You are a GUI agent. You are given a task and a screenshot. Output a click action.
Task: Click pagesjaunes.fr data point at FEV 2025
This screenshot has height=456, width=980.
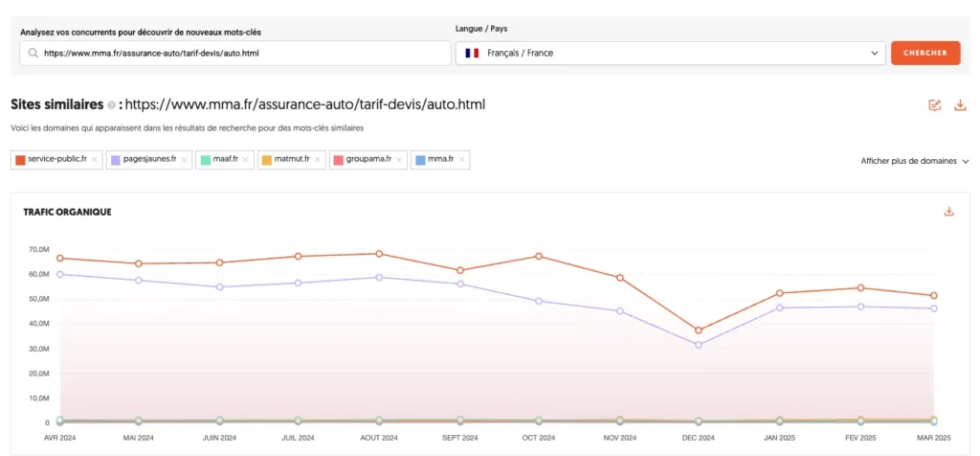(860, 307)
